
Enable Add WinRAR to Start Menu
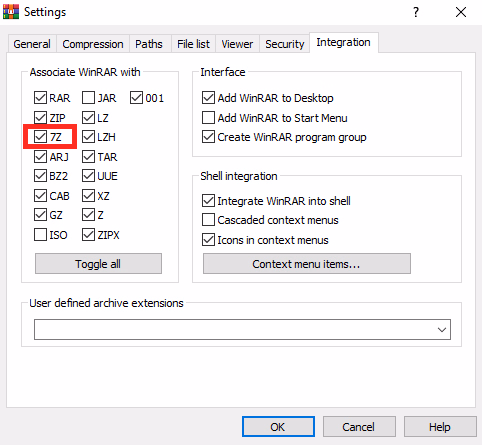click(x=208, y=118)
